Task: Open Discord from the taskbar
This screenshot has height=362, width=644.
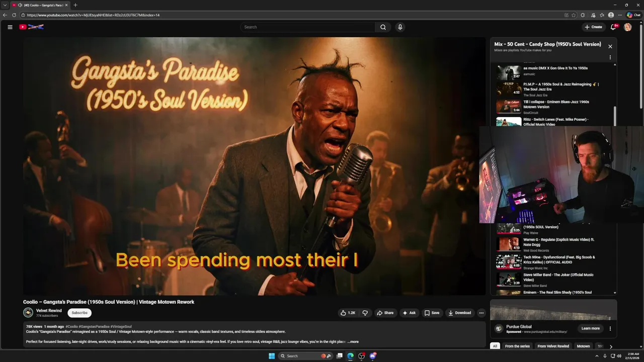Action: click(373, 356)
